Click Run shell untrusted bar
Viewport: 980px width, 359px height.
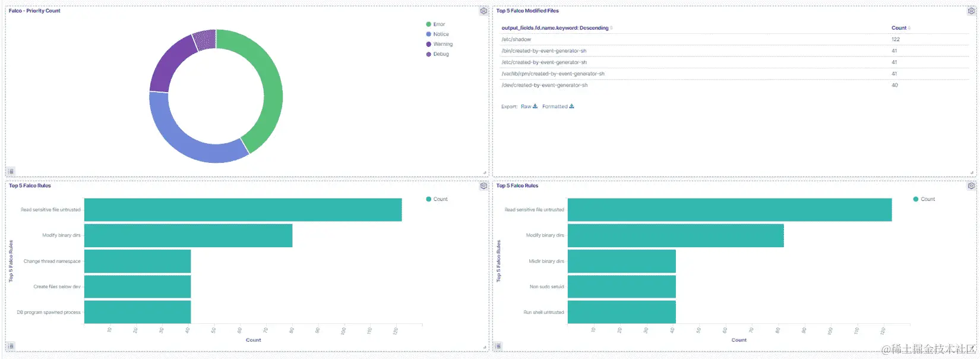click(x=622, y=312)
